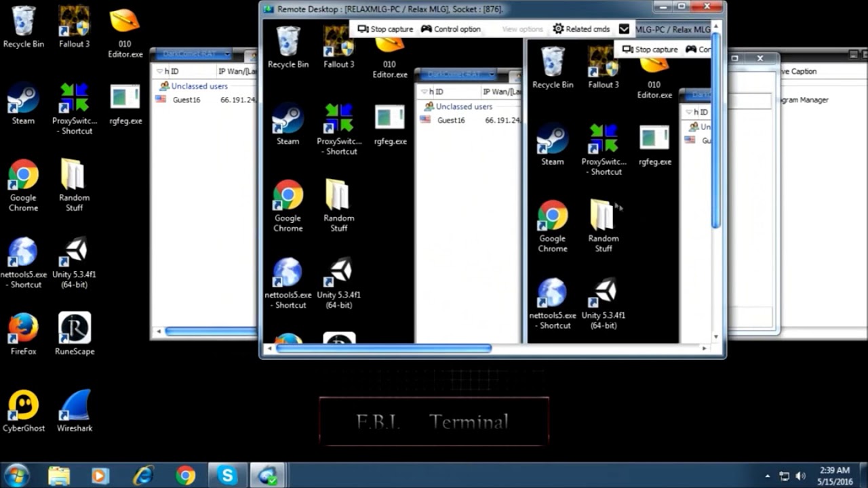Click Remote Desktop horizontal scroll-left arrow
Screen dimensions: 868x488
click(269, 348)
